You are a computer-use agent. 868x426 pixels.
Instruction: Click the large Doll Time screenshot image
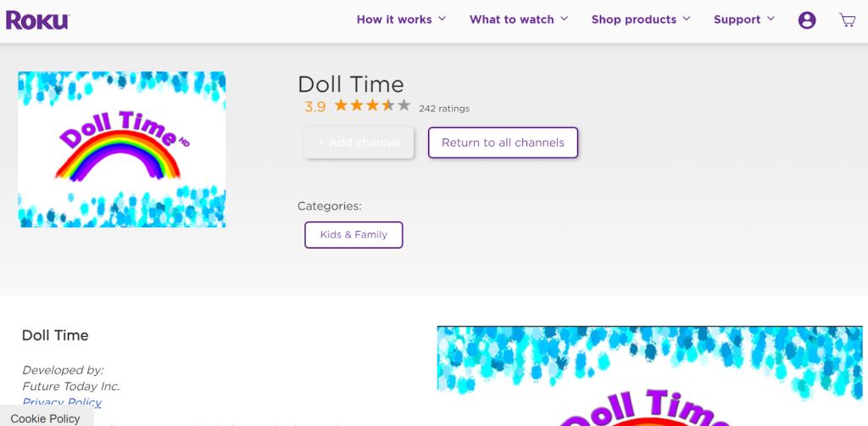pos(650,376)
